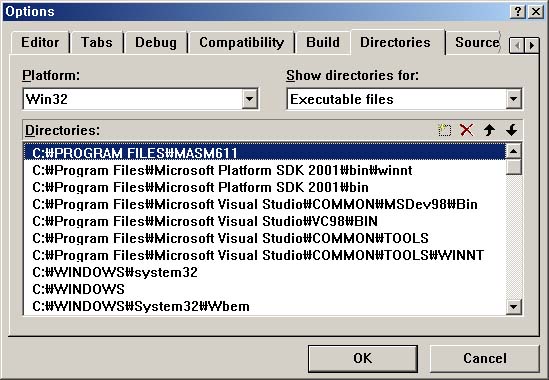549x380 pixels.
Task: Open the Platform dropdown arrow
Action: 249,99
